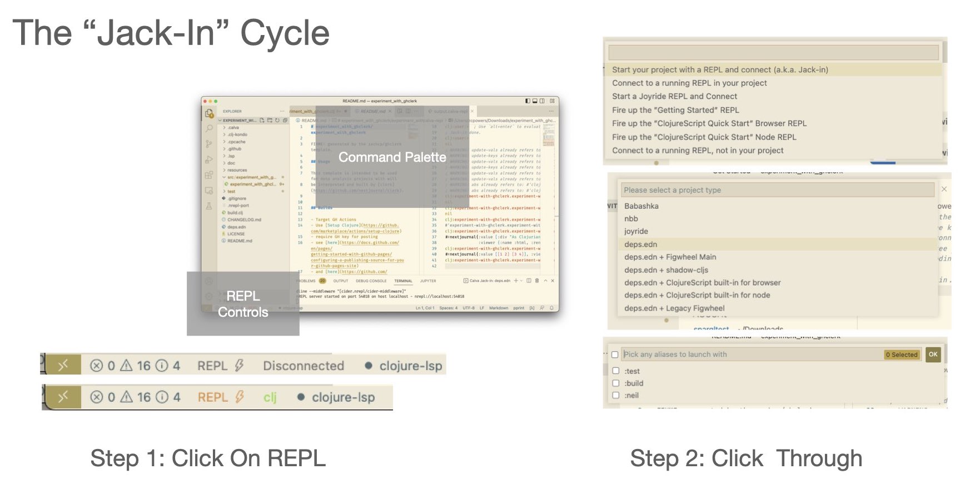Select 'Start your project with a REPL and connect'
980x489 pixels.
(x=773, y=69)
